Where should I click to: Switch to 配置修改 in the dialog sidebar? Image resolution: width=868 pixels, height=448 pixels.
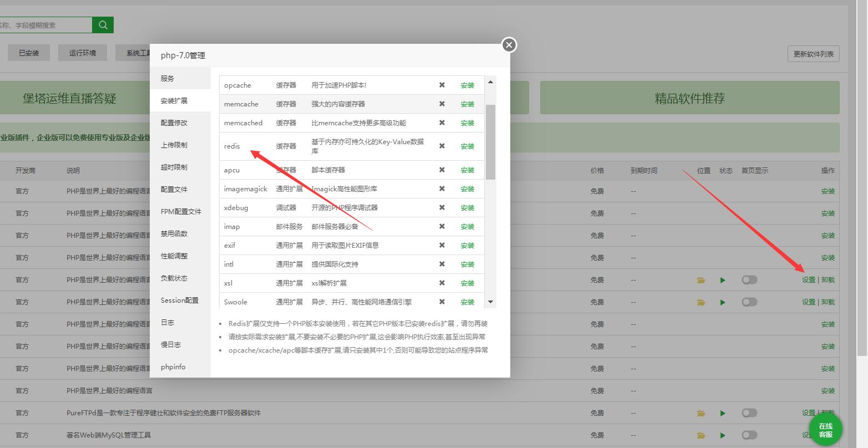pyautogui.click(x=174, y=123)
